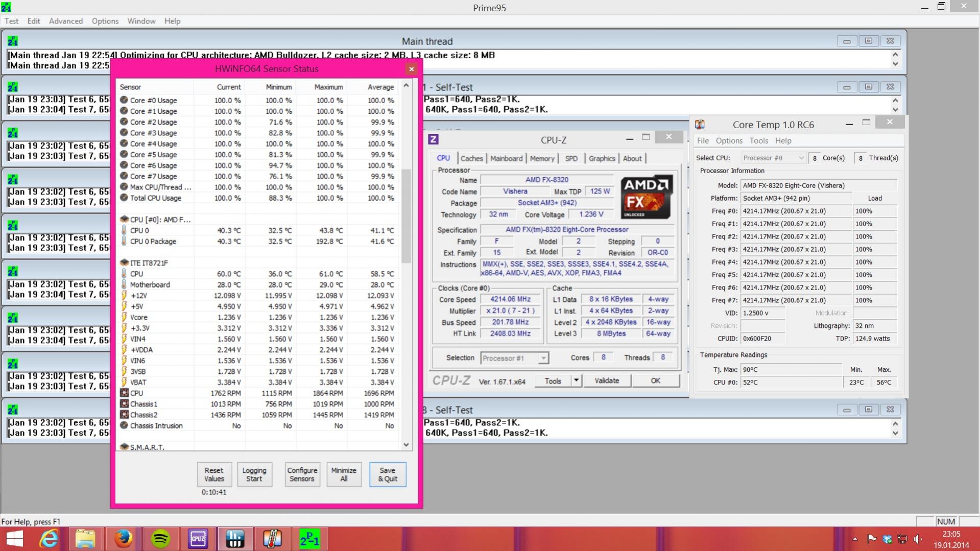Click the Prime95 Main thread window icon
The image size is (980, 551).
[x=13, y=41]
